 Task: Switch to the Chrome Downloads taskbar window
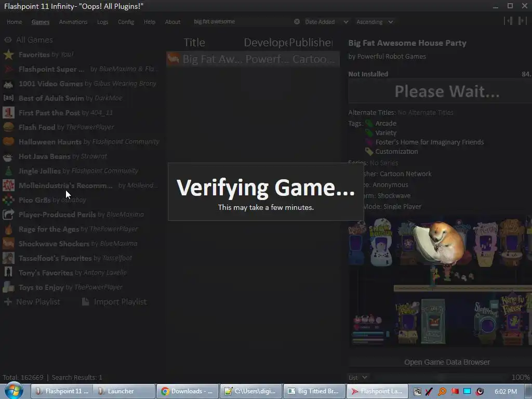point(188,391)
